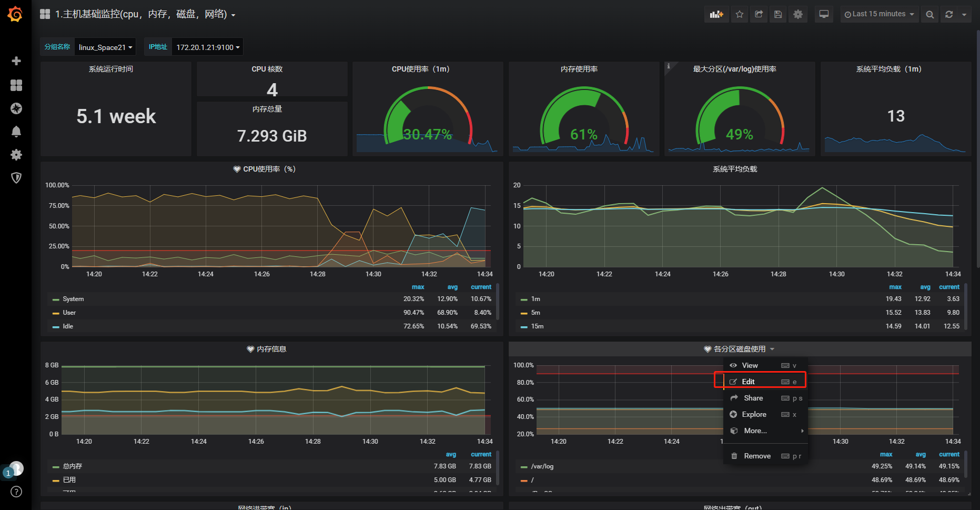Image resolution: width=980 pixels, height=510 pixels.
Task: Star this dashboard as favorite
Action: click(740, 14)
